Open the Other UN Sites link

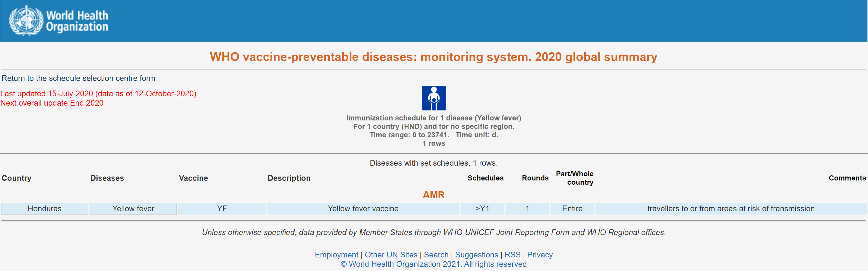click(391, 255)
